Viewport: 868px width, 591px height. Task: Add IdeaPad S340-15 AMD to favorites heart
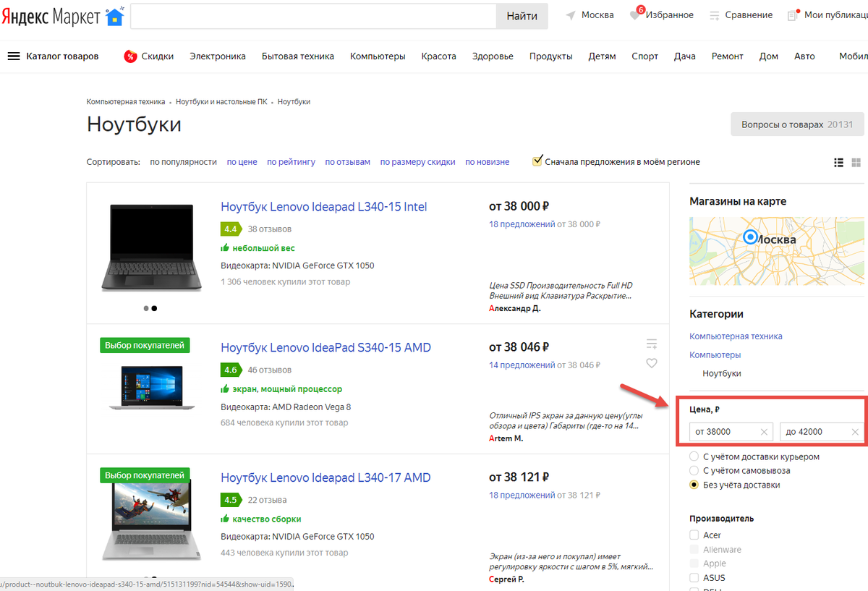tap(652, 363)
